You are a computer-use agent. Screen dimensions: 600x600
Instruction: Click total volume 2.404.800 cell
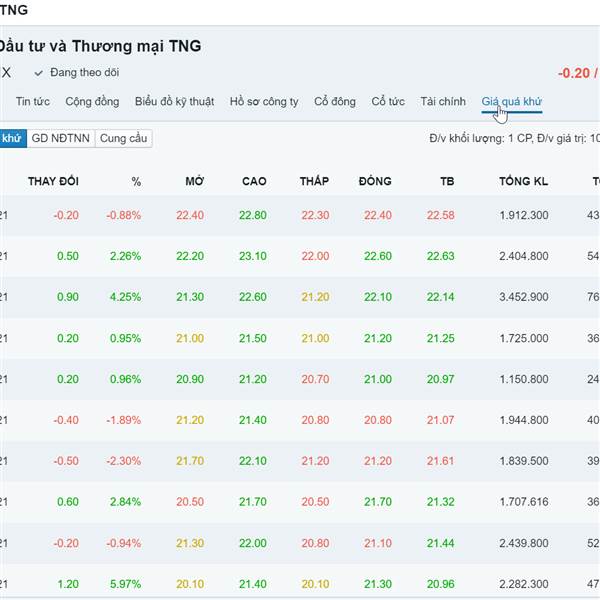pos(524,256)
